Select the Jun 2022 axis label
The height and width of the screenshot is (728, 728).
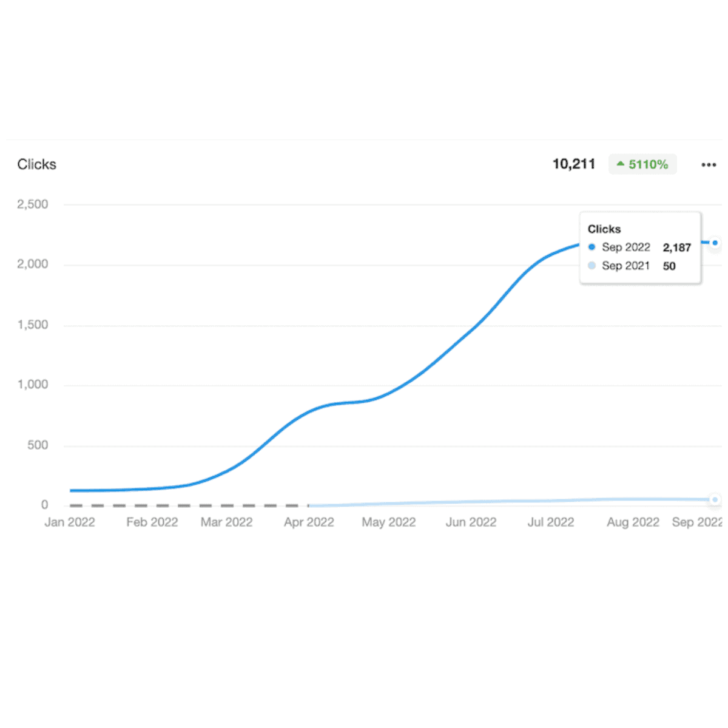471,522
